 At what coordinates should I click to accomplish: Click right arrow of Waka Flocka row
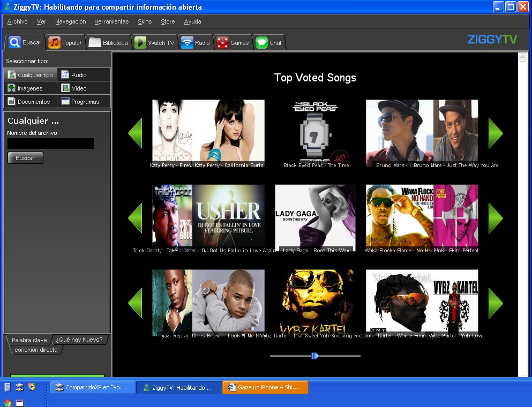click(x=496, y=218)
